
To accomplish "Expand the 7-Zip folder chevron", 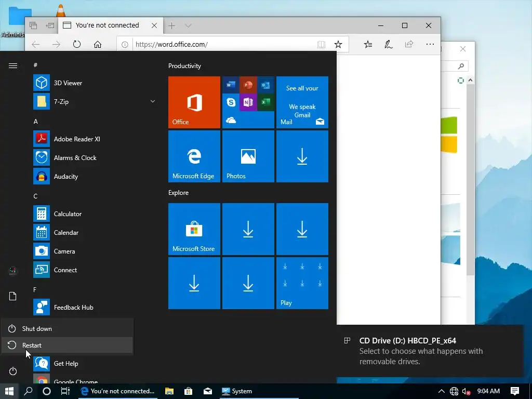I will [153, 101].
